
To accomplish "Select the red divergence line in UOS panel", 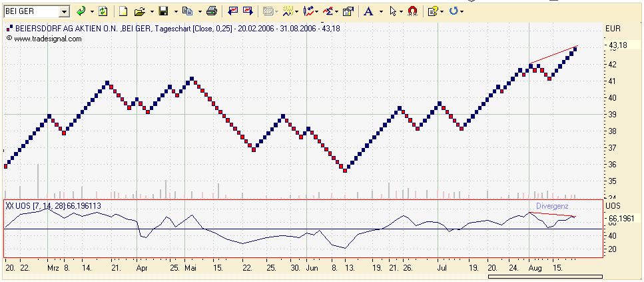I will 553,214.
